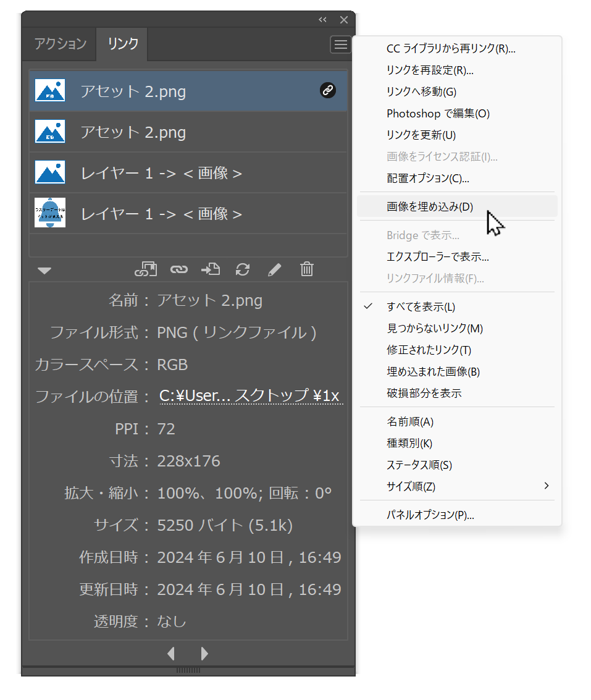The width and height of the screenshot is (591, 700).
Task: Collapse the panel with the double arrows
Action: pyautogui.click(x=322, y=19)
